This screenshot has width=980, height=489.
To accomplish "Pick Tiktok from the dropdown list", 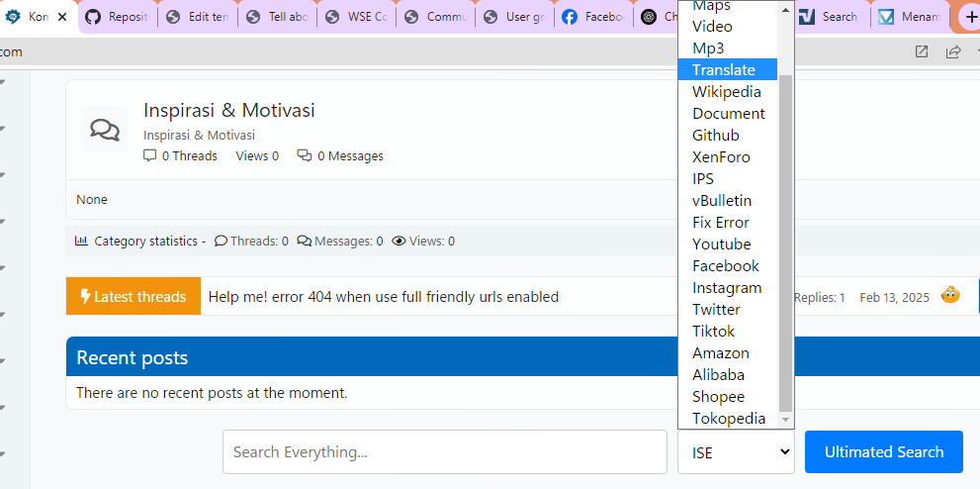I will [728, 331].
